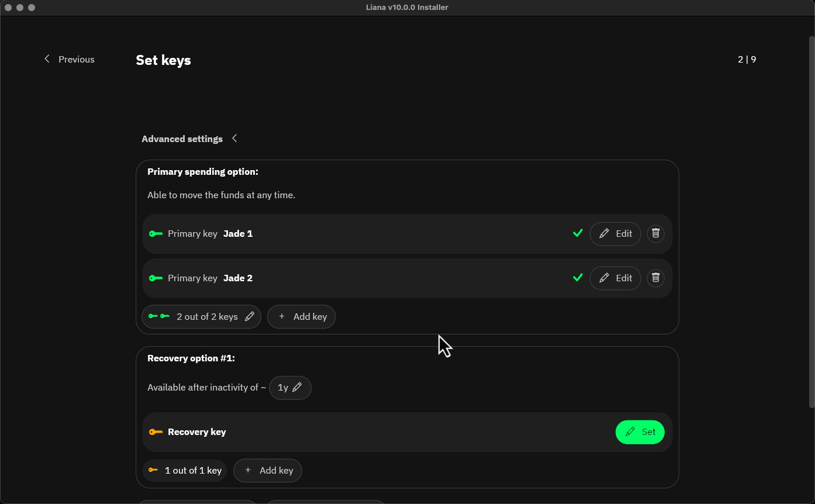Add key to primary spending option
Image resolution: width=815 pixels, height=504 pixels.
(301, 316)
